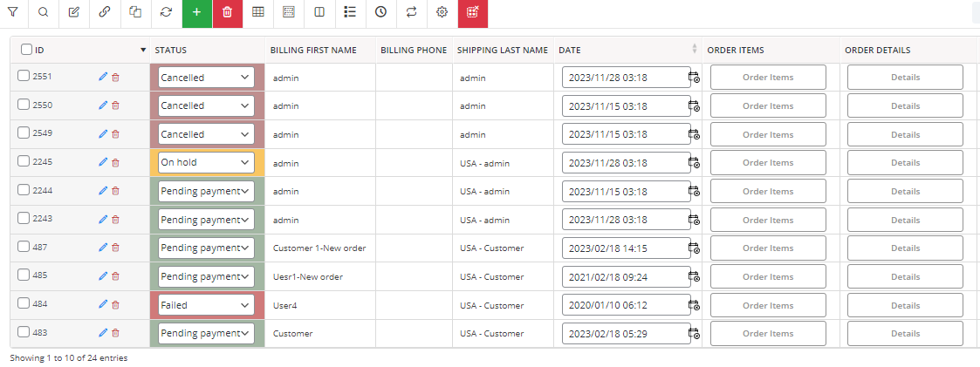Image resolution: width=980 pixels, height=367 pixels.
Task: Check the box for order 2551
Action: [x=23, y=76]
